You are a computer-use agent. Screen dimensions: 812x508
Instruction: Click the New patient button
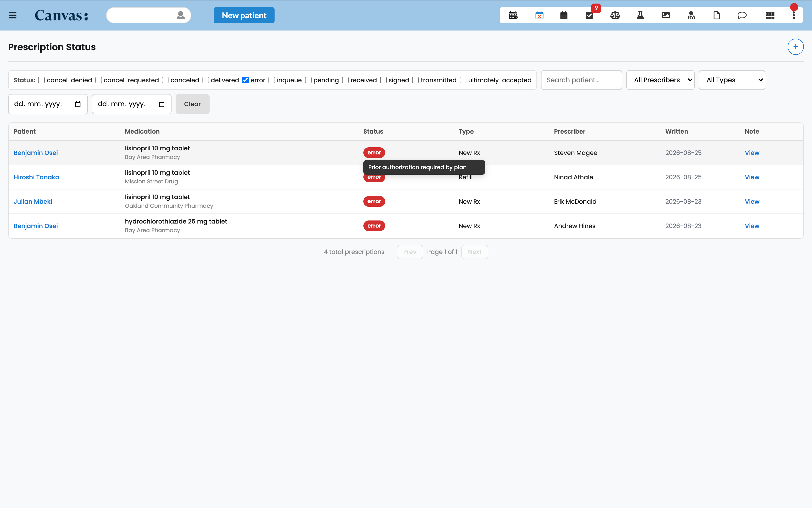tap(244, 15)
